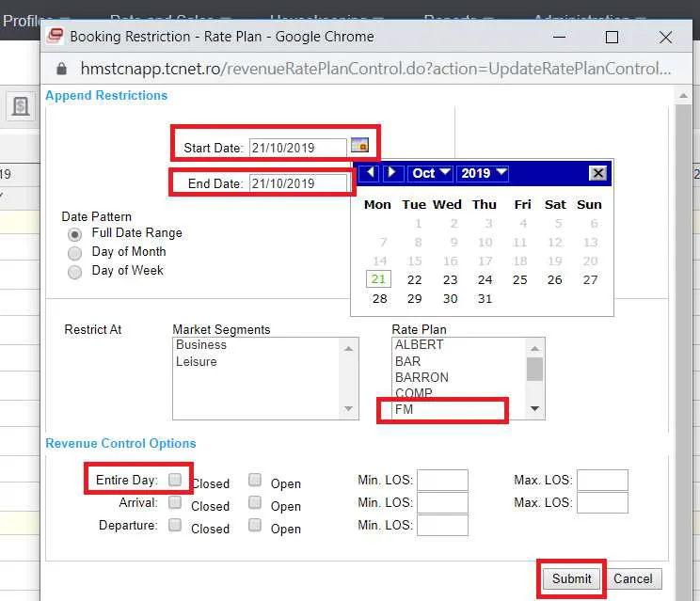Pick day 29 in calendar
Viewport: 700px width, 601px height.
(x=414, y=298)
